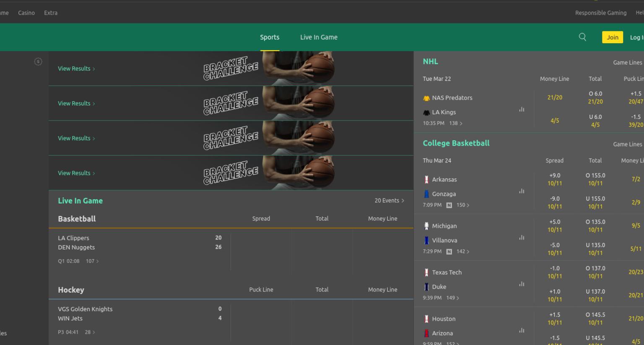Viewport: 644px width, 345px height.
Task: Click the N icon in Michigan-Villanova row
Action: click(449, 252)
